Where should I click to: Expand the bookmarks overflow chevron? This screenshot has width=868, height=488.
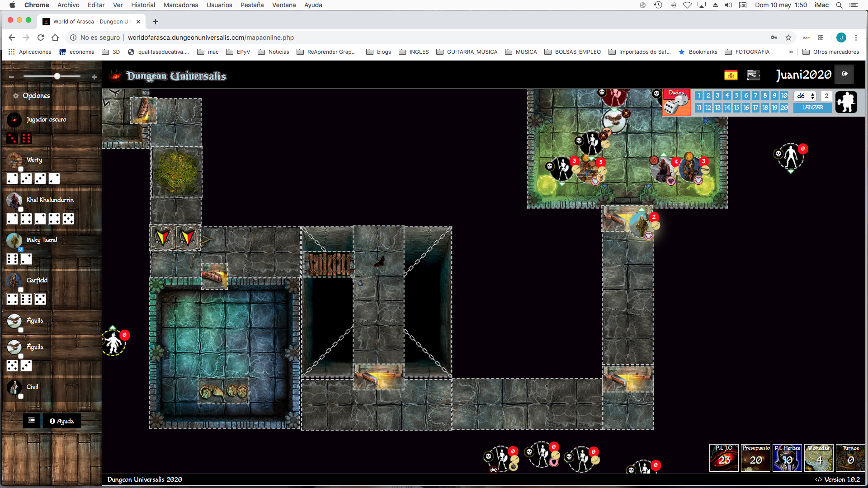point(791,52)
